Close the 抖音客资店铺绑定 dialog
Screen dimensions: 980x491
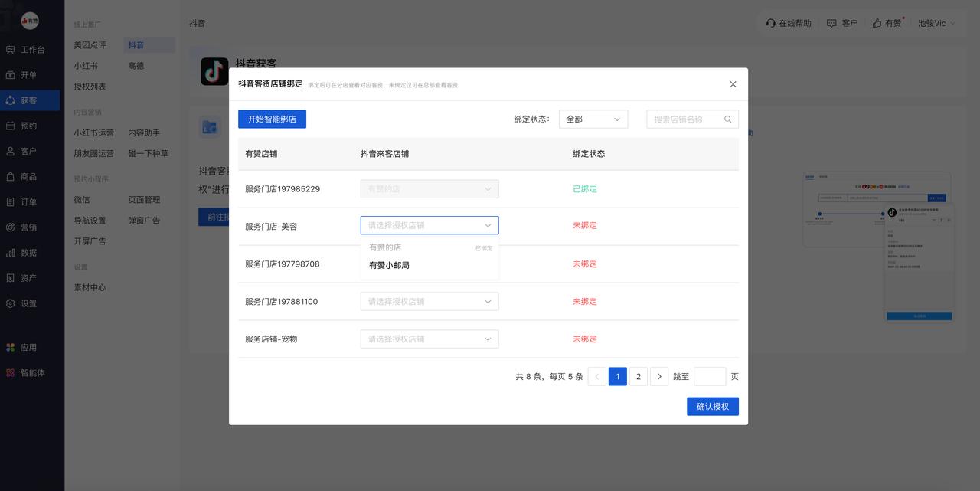coord(733,84)
